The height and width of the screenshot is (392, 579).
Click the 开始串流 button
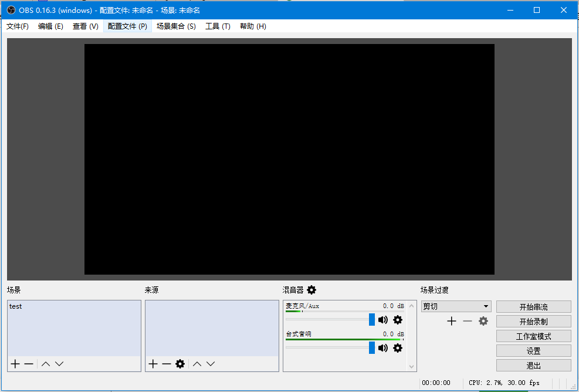point(533,307)
